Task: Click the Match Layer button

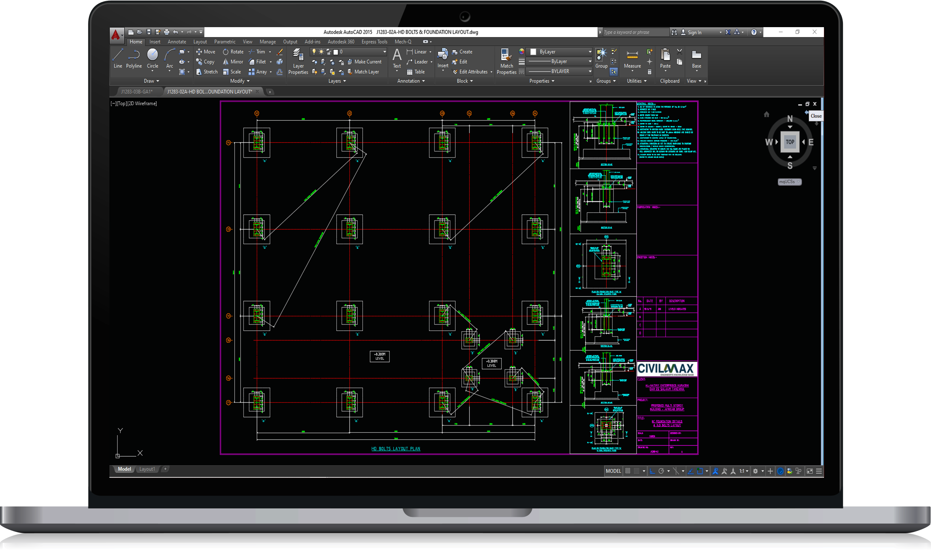Action: pyautogui.click(x=363, y=72)
